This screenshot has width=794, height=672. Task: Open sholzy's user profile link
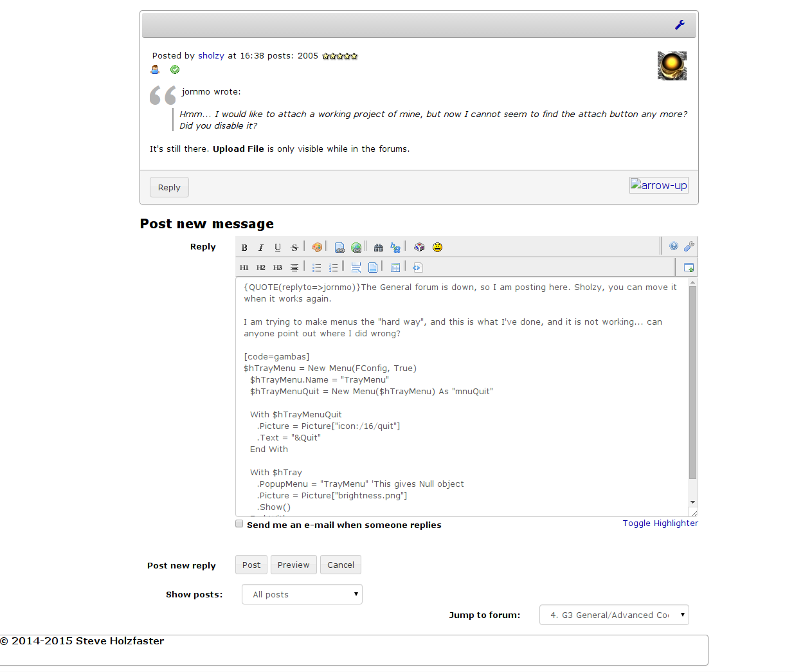211,56
